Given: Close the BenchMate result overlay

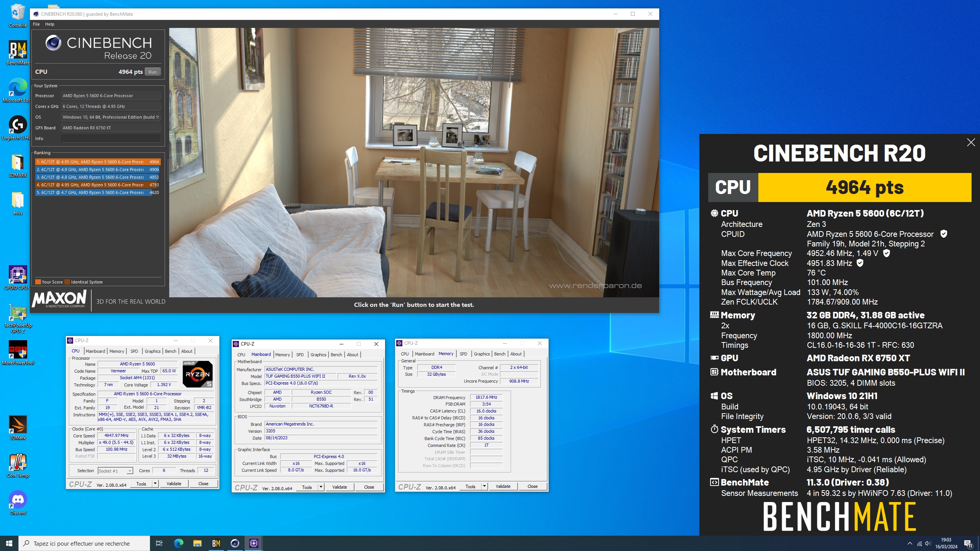Looking at the screenshot, I should [971, 142].
